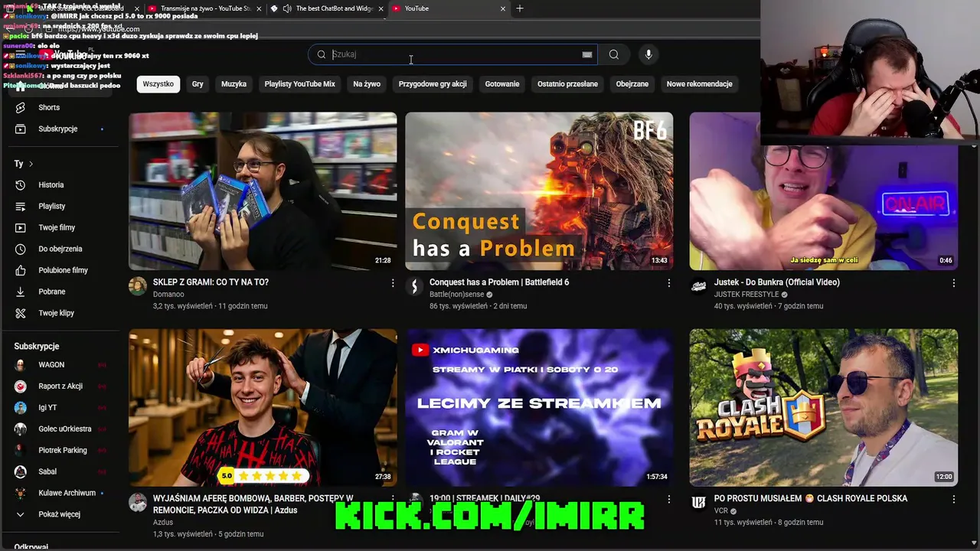Image resolution: width=980 pixels, height=551 pixels.
Task: Open menu for Conquest has a Problem video
Action: click(x=668, y=283)
